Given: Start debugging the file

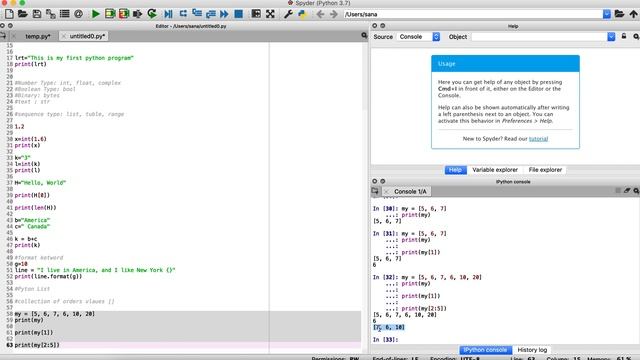Looking at the screenshot, I should [168, 14].
